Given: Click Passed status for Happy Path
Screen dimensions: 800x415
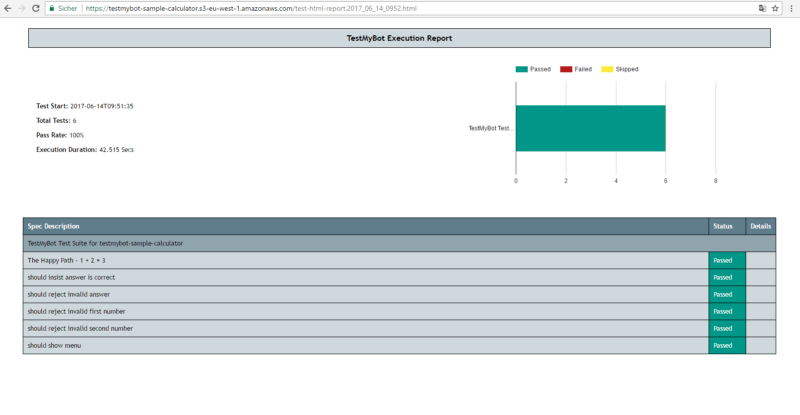Looking at the screenshot, I should coord(727,260).
